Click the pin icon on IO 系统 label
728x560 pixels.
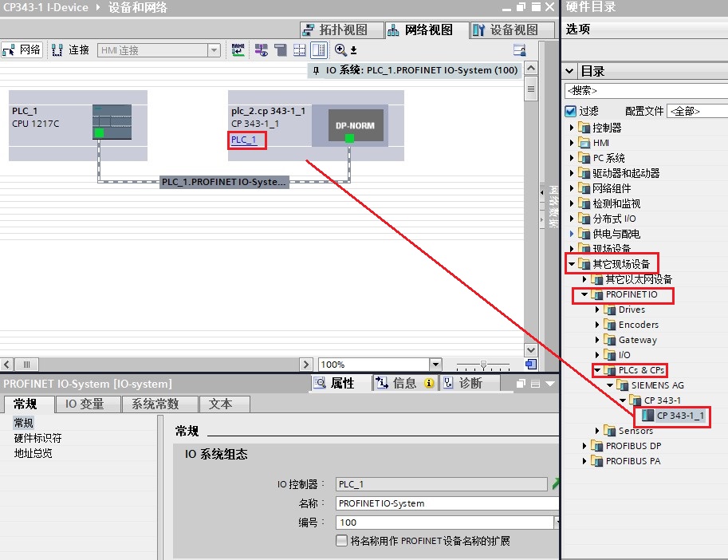pyautogui.click(x=317, y=70)
